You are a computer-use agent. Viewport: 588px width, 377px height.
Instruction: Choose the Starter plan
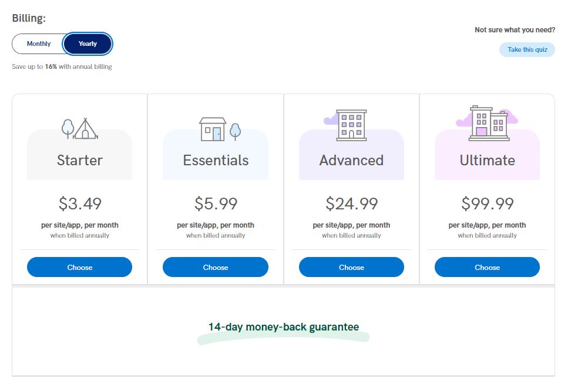79,267
